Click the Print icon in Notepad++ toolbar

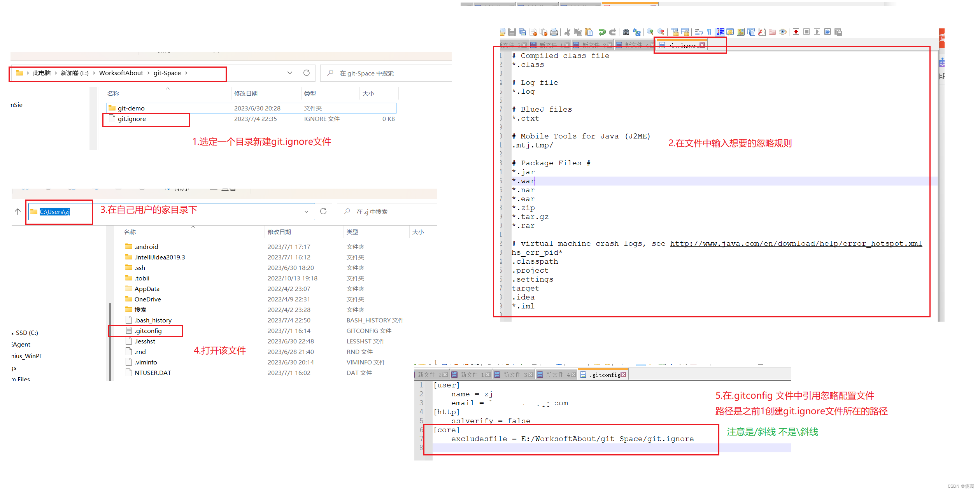point(554,32)
